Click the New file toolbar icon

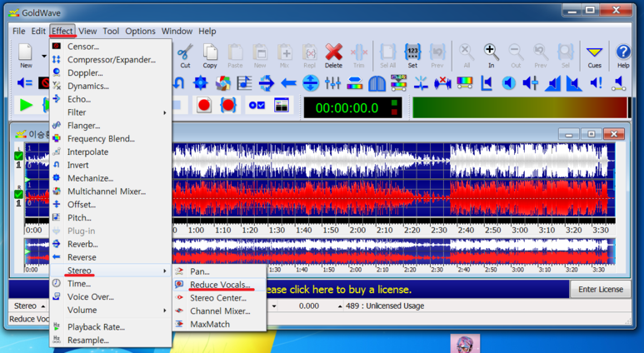coord(25,52)
